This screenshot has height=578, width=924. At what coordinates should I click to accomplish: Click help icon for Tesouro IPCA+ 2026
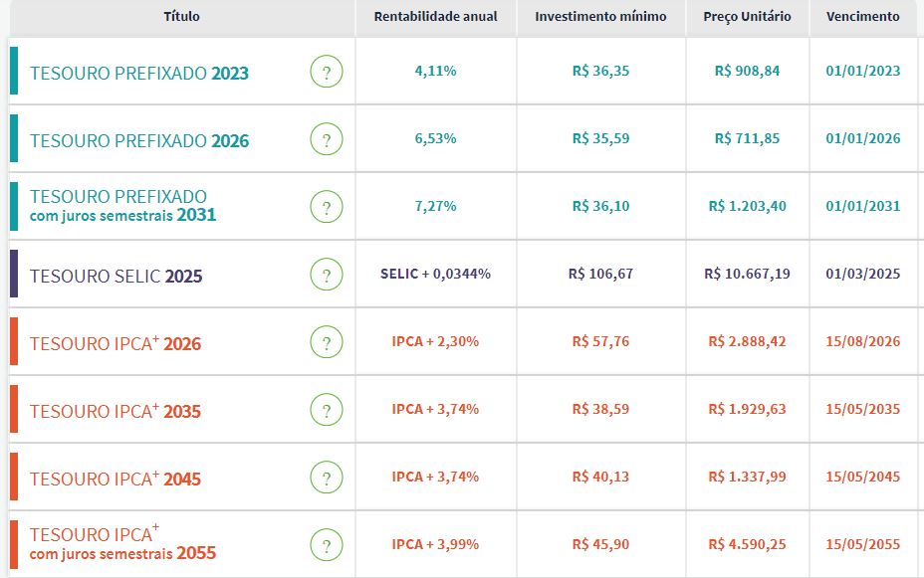coord(326,342)
